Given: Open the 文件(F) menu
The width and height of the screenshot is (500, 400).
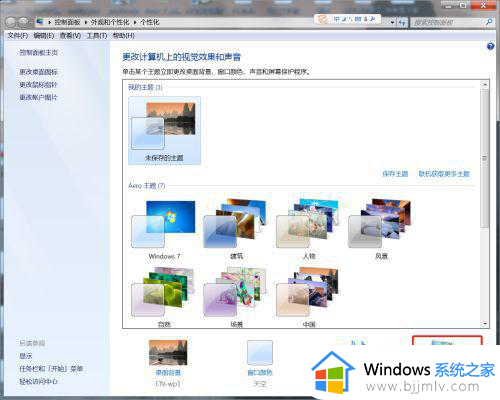Looking at the screenshot, I should (18, 35).
